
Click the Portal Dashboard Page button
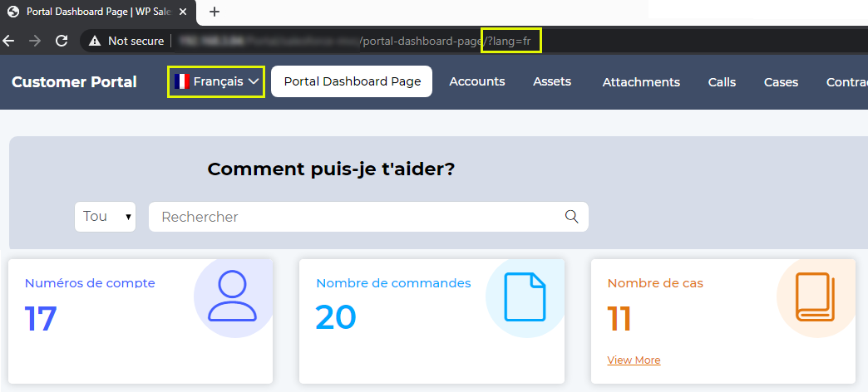coord(352,81)
